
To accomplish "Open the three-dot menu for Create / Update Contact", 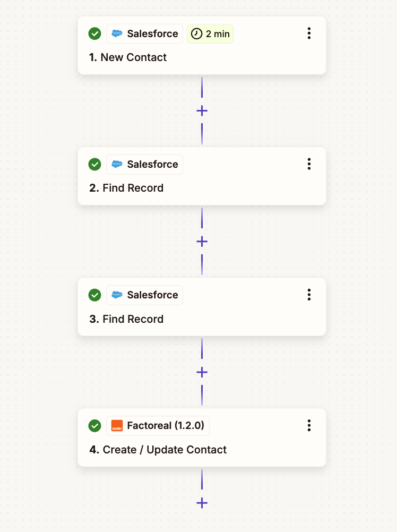I will point(309,425).
